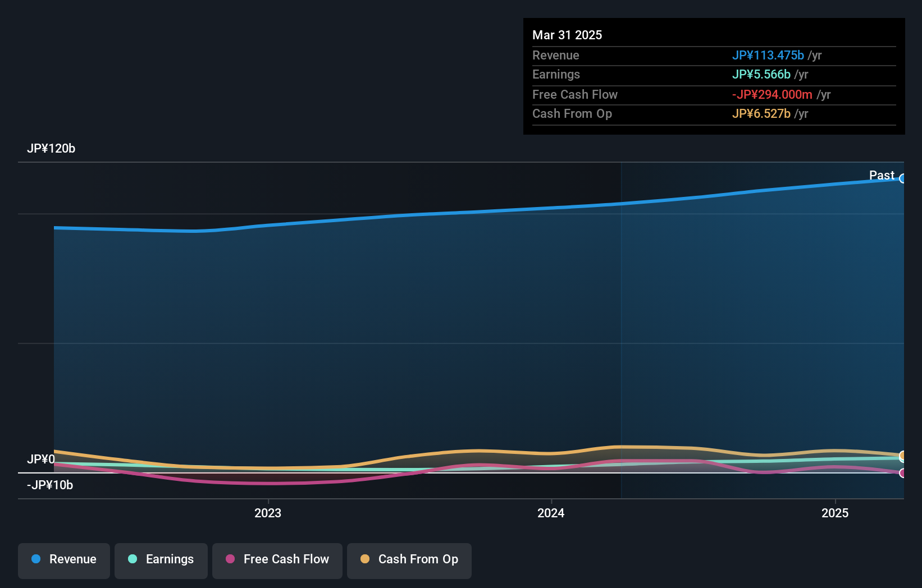Click the JP¥120b y-axis label
The width and height of the screenshot is (922, 588).
[x=51, y=148]
